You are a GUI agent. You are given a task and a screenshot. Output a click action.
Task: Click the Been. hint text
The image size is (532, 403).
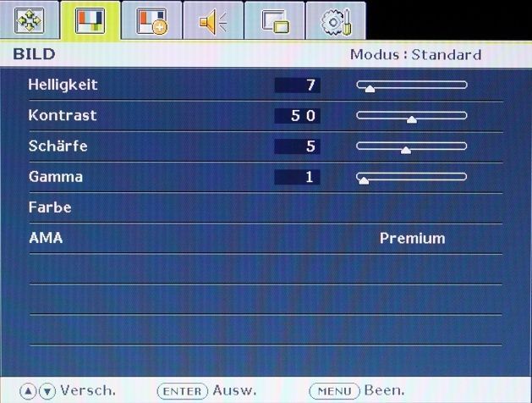385,390
